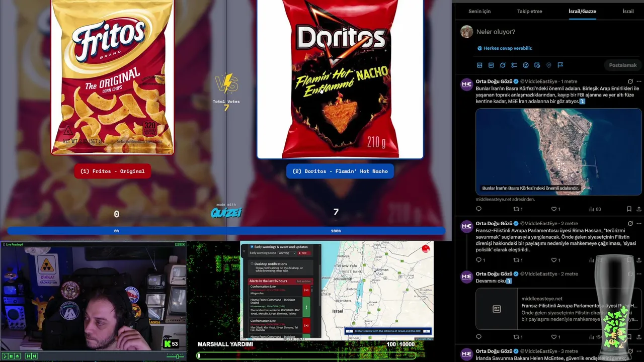
Task: Click the Test sound button
Action: pyautogui.click(x=303, y=253)
